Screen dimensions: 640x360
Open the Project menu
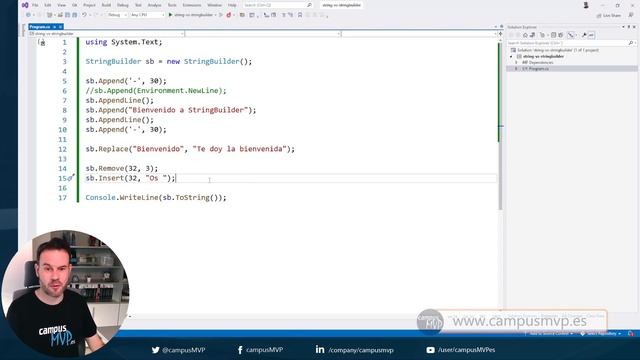tap(89, 5)
